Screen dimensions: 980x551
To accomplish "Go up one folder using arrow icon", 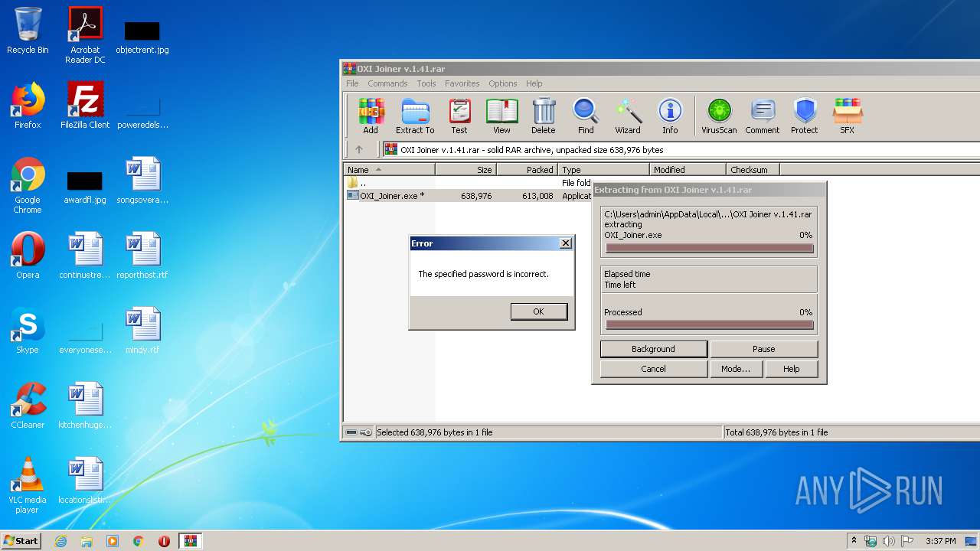I will pos(358,150).
